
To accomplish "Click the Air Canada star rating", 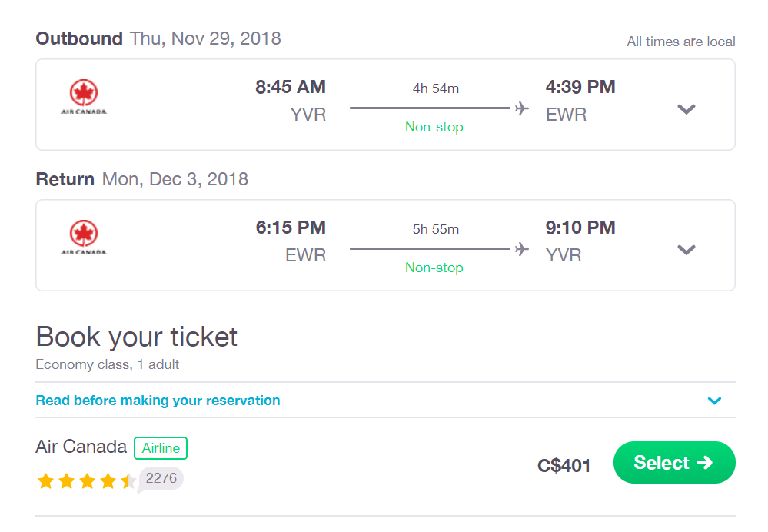I will [85, 481].
